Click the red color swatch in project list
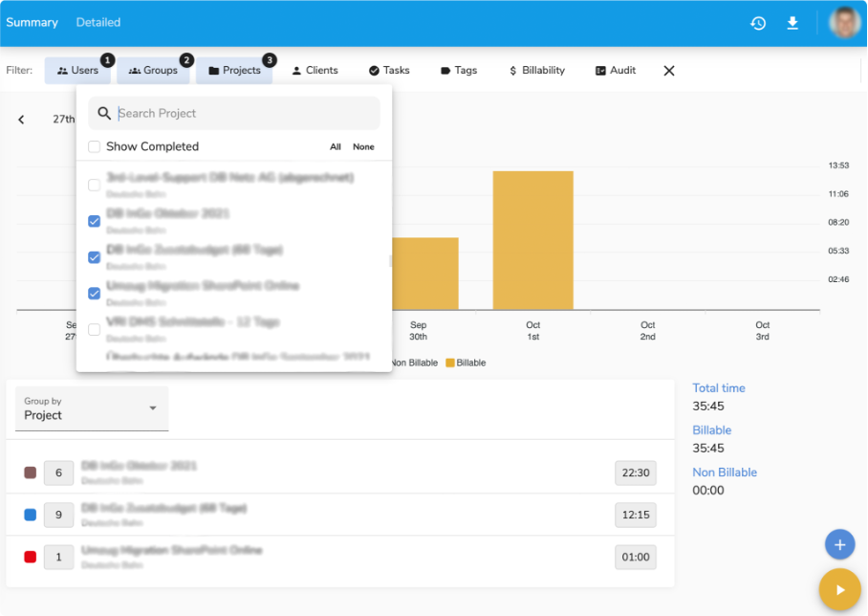This screenshot has width=868, height=616. point(31,557)
